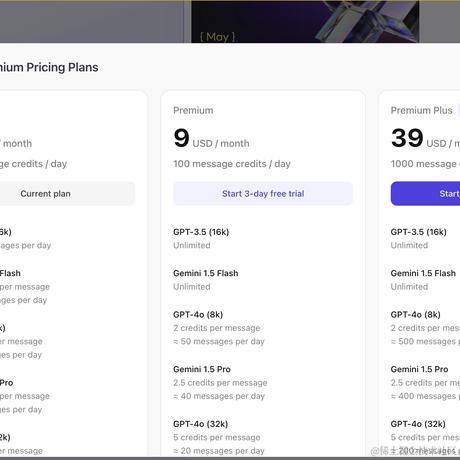Select Gemini 1.5 Pro in Premium Plus card
The height and width of the screenshot is (460, 460).
pos(419,369)
